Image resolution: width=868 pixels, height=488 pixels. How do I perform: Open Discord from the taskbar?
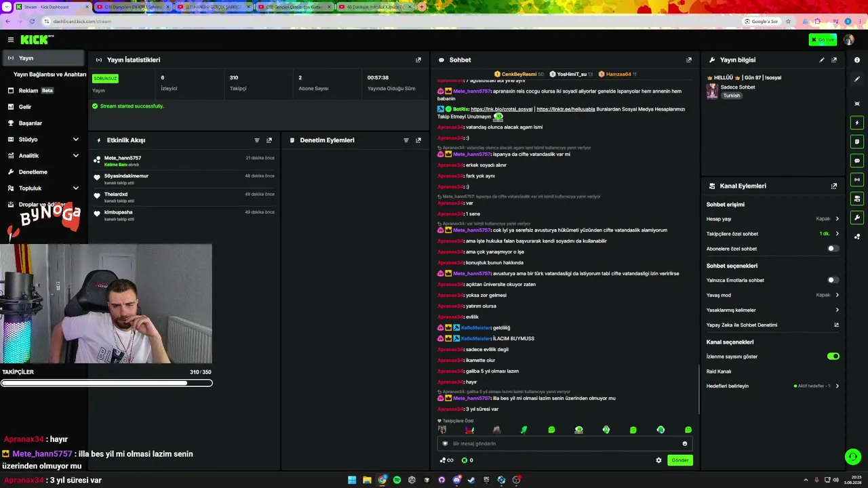click(456, 480)
